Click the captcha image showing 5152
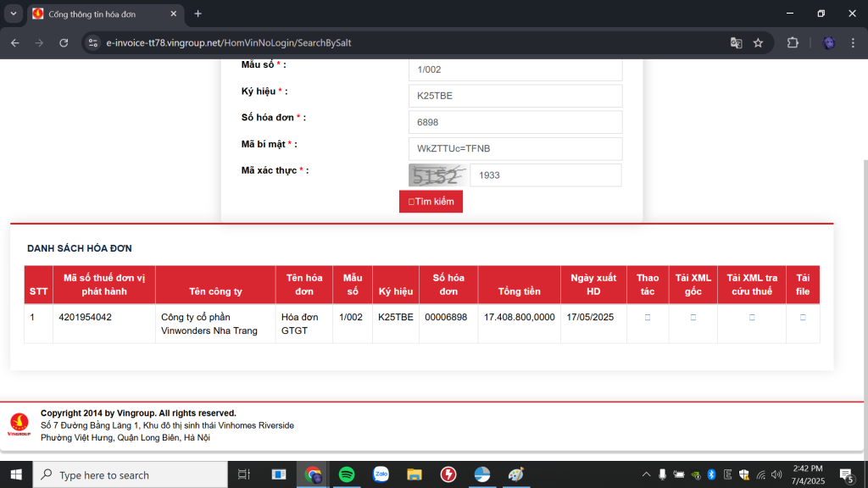 pyautogui.click(x=438, y=175)
